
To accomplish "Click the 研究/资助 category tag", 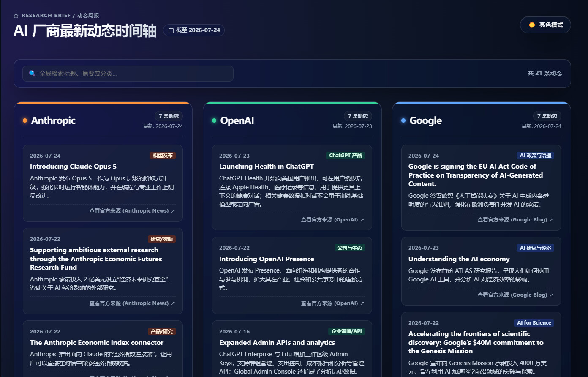I will 162,239.
